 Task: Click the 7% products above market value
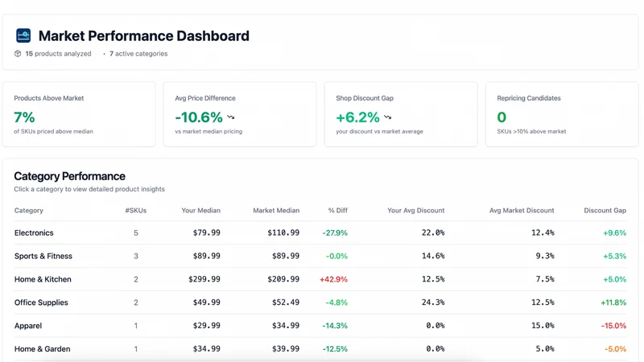pyautogui.click(x=24, y=117)
